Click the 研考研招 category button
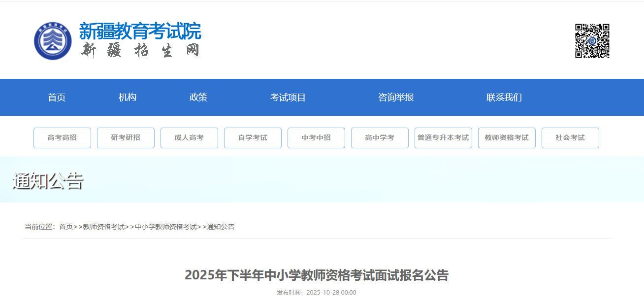 pos(126,138)
